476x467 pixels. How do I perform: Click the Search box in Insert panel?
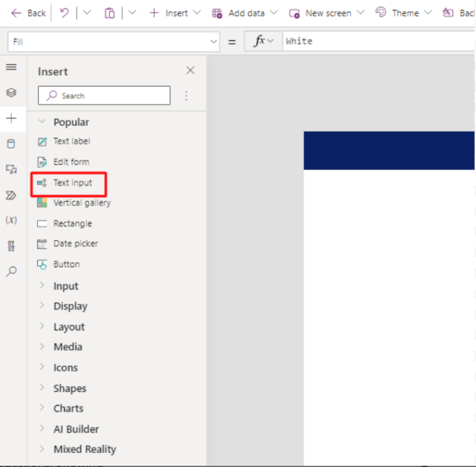click(x=104, y=96)
